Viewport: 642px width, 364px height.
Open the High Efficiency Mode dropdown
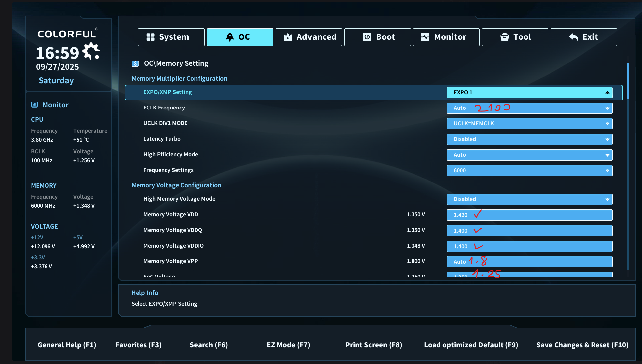[x=530, y=155]
